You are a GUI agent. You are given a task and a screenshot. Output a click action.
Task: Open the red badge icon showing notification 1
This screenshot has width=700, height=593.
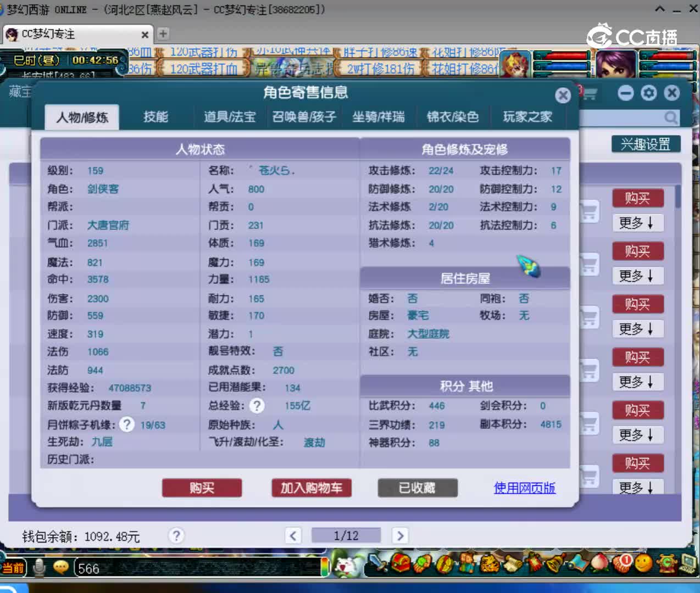pyautogui.click(x=622, y=562)
